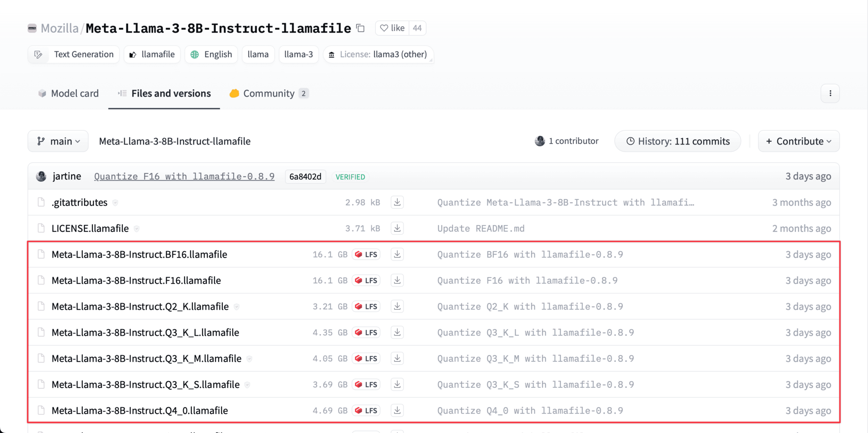Open the three-dot more options menu
Screen dimensions: 868x433
pyautogui.click(x=830, y=94)
